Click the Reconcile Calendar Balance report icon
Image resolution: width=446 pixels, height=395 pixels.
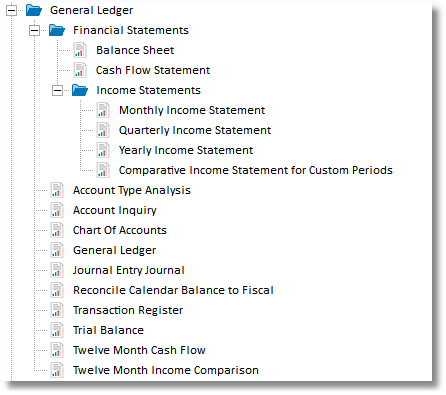[57, 290]
